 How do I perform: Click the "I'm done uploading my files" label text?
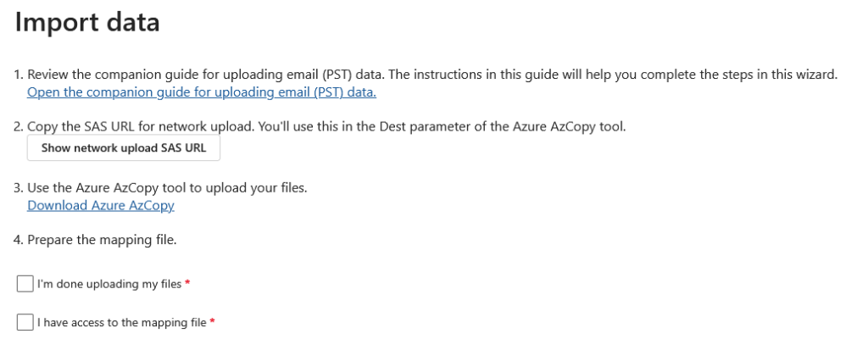[x=108, y=284]
